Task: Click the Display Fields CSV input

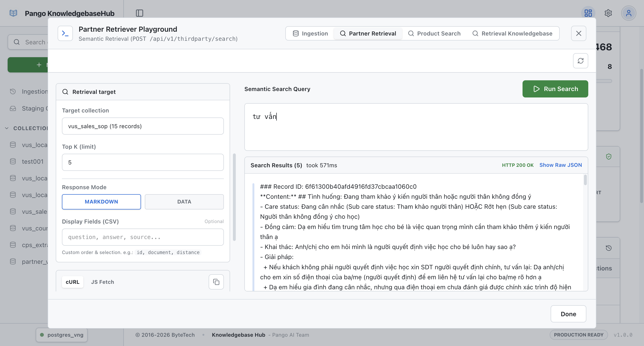Action: click(x=143, y=237)
